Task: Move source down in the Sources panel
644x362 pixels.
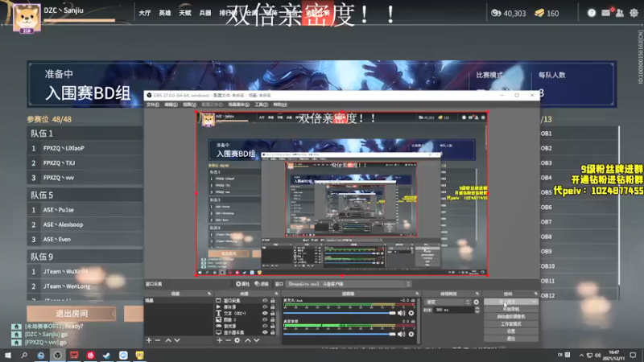Action: point(257,340)
